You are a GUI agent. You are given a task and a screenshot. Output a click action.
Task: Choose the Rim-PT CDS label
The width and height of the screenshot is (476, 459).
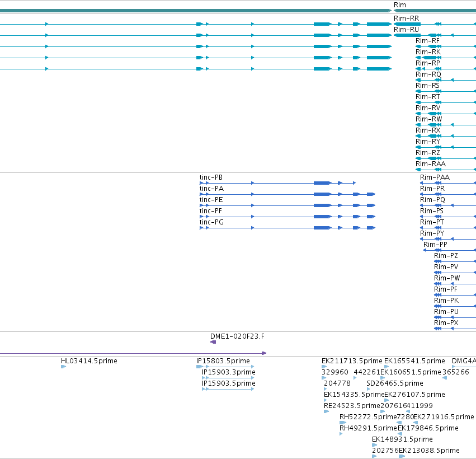coord(432,222)
